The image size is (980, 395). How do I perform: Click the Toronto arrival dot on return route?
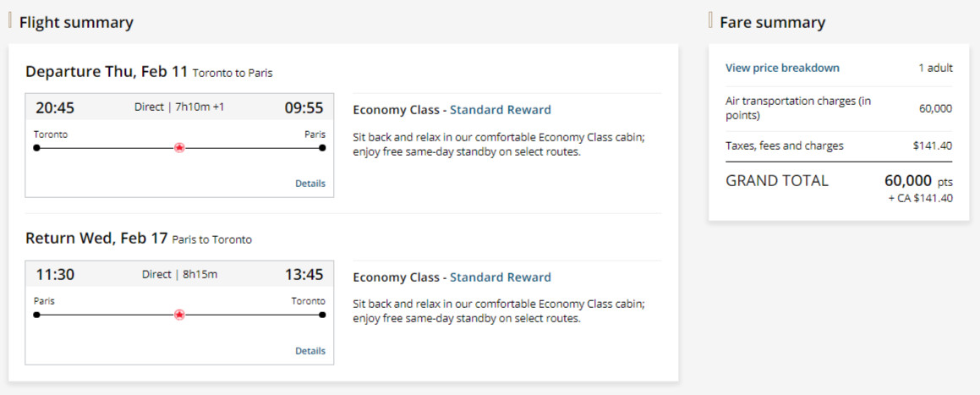coord(322,315)
